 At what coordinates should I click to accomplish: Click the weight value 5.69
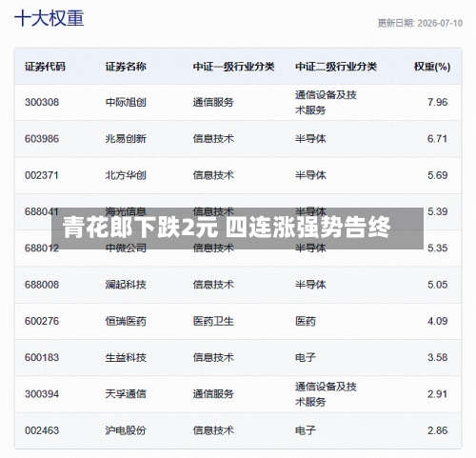click(437, 175)
